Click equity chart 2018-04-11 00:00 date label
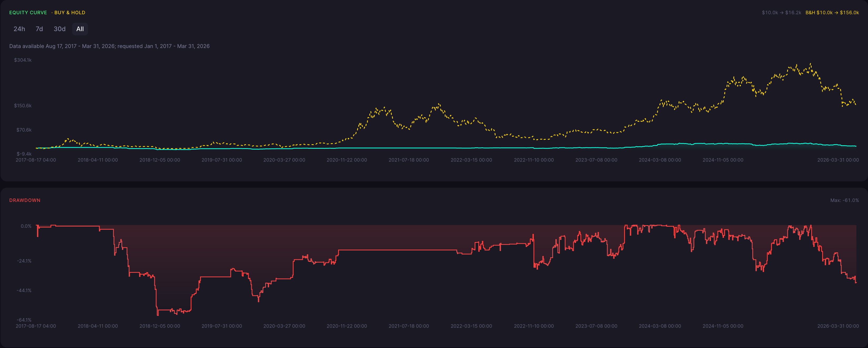This screenshot has height=348, width=868. tap(98, 160)
